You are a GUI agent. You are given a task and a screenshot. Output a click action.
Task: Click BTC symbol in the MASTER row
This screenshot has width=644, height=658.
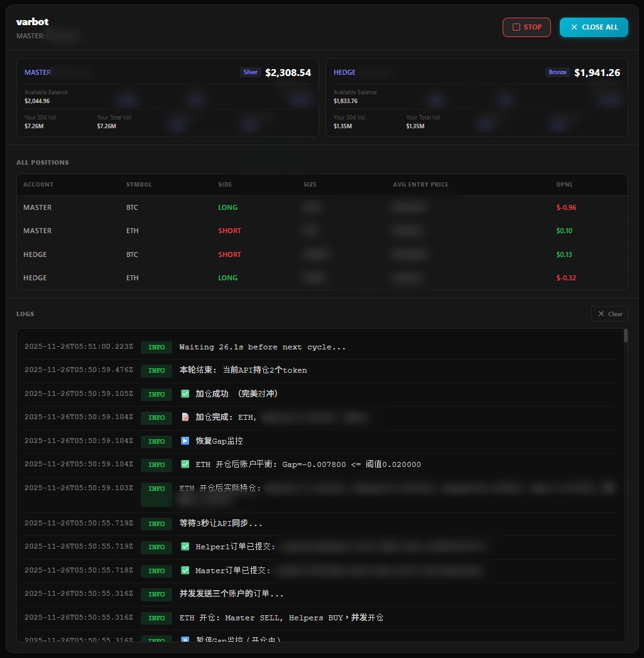(132, 207)
